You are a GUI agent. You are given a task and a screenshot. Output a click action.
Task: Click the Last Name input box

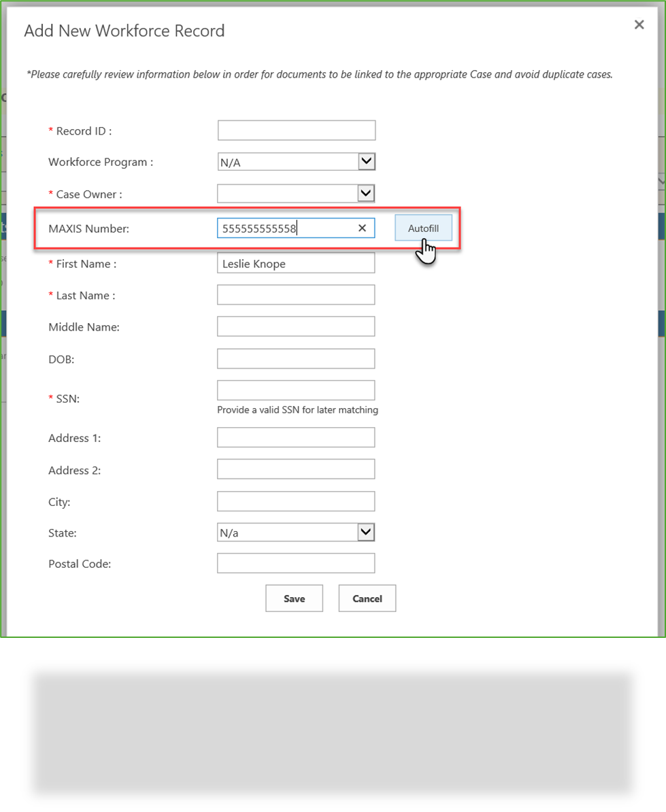coord(295,294)
